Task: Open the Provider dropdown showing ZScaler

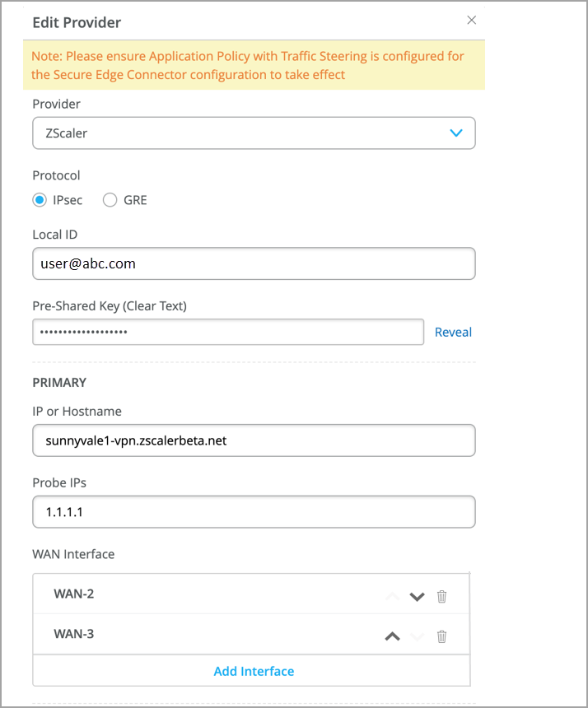Action: (x=247, y=133)
